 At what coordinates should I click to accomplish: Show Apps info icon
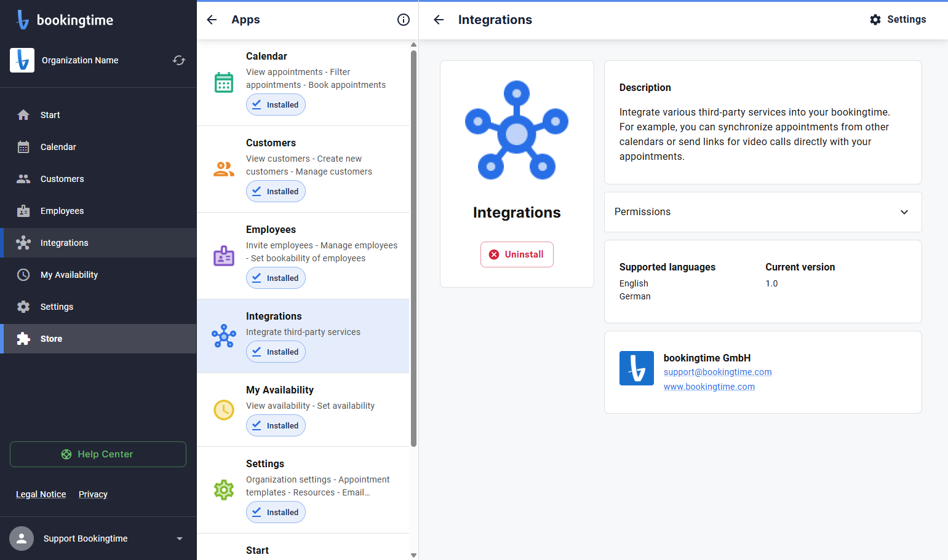tap(404, 20)
